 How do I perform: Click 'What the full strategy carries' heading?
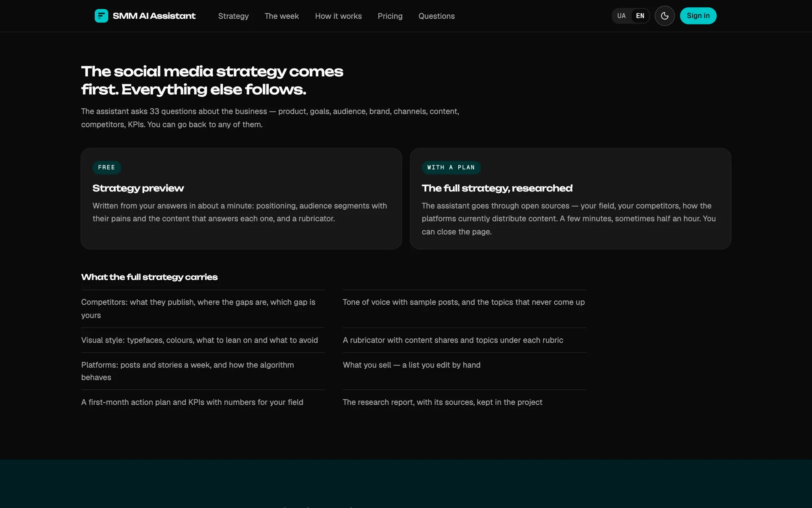pos(149,277)
